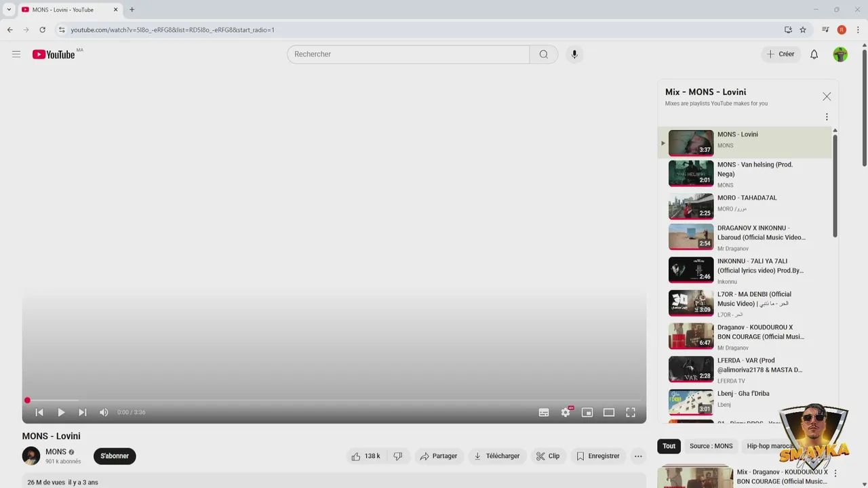Open the YouTube guide hamburger menu
The width and height of the screenshot is (868, 488).
(16, 54)
